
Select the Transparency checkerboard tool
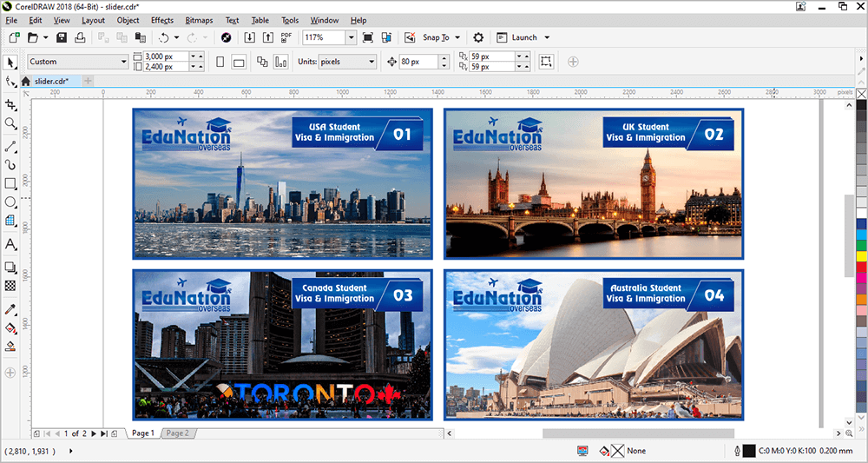click(x=10, y=286)
